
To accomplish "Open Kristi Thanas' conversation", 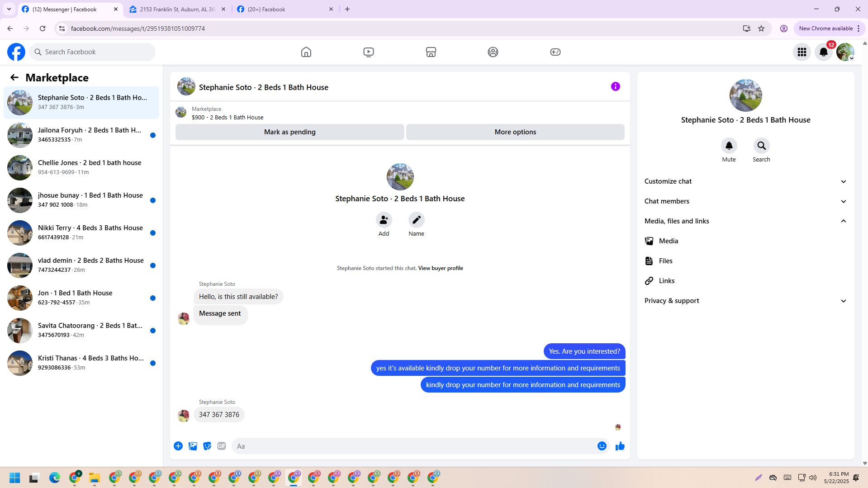I will pyautogui.click(x=81, y=363).
